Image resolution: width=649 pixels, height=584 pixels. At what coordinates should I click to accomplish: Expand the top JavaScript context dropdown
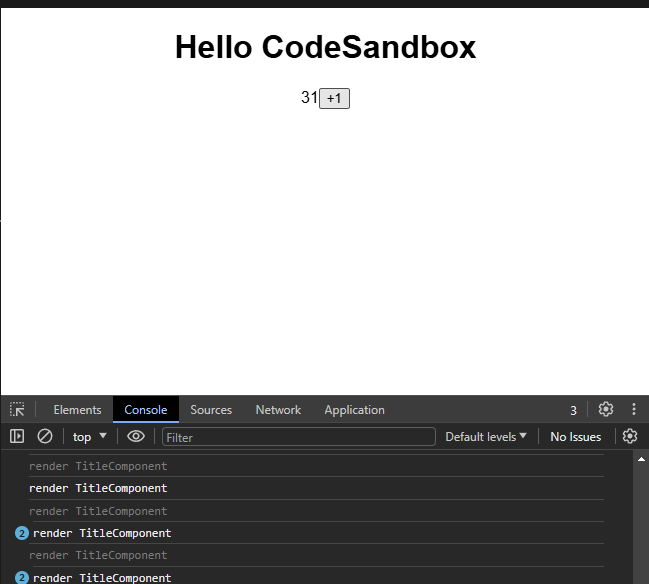coord(90,437)
